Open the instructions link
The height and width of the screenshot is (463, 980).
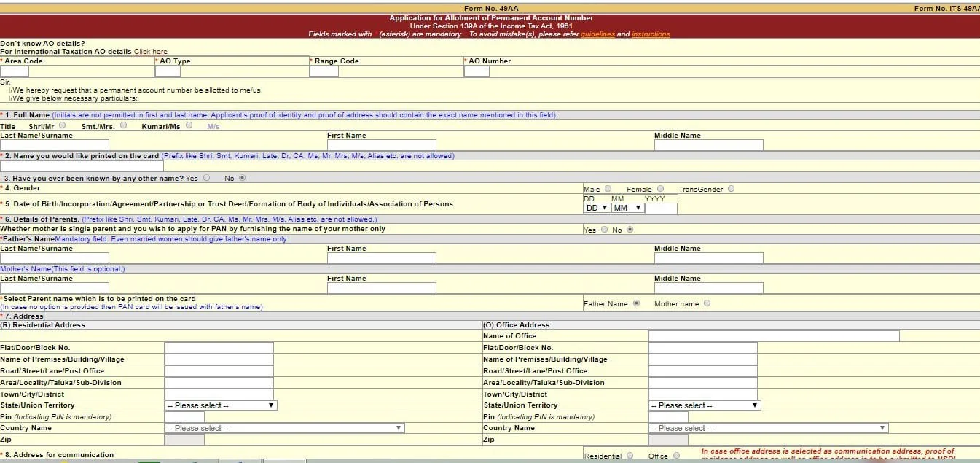[x=651, y=34]
